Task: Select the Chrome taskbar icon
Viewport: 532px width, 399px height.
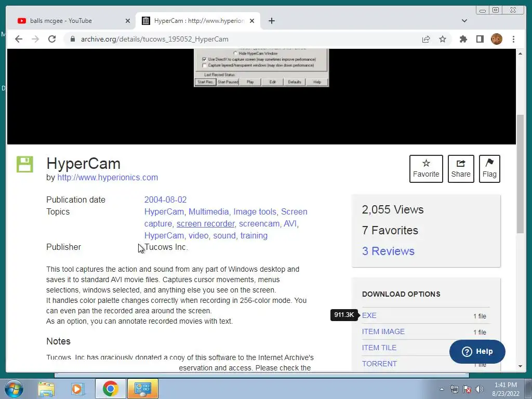Action: tap(110, 389)
